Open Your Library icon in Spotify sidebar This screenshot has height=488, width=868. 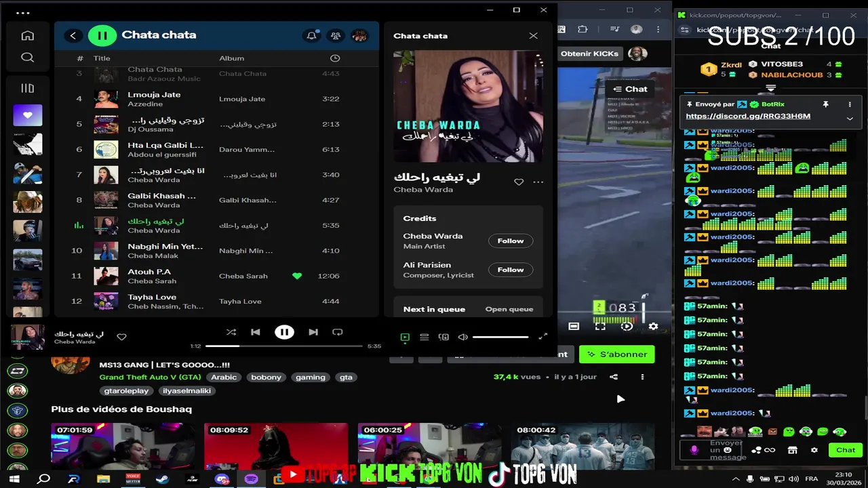pos(28,88)
